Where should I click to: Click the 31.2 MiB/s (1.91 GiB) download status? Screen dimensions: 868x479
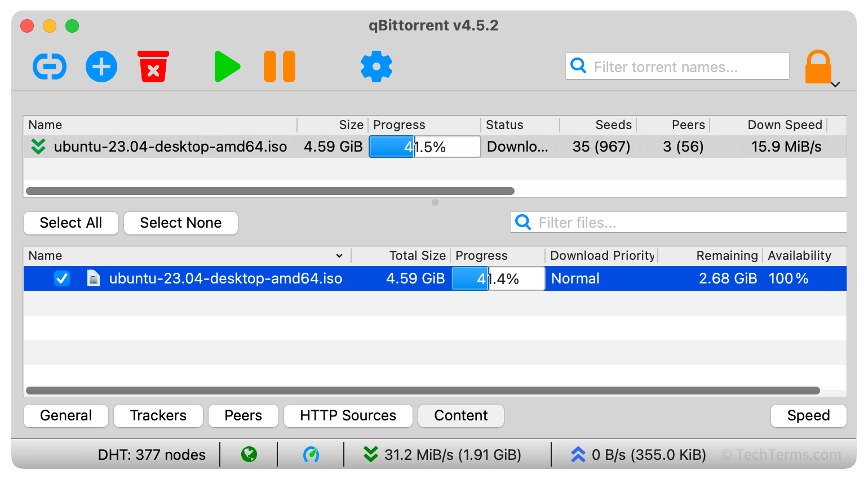pos(453,454)
